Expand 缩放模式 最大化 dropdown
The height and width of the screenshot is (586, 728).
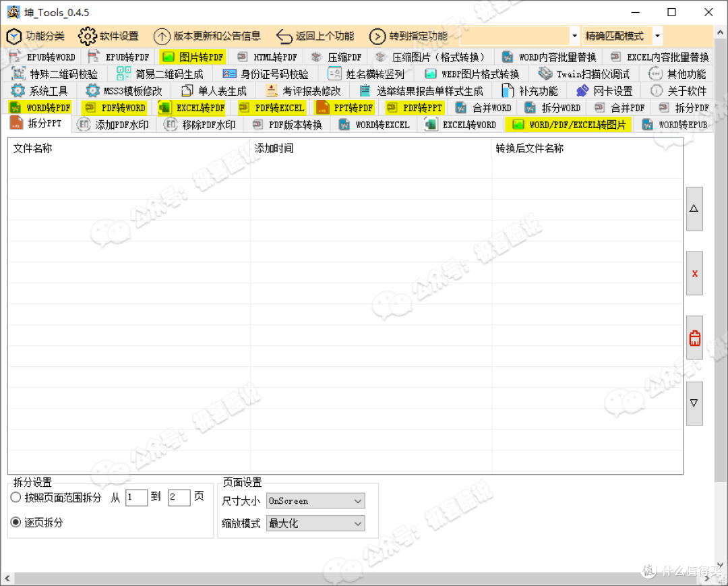315,523
